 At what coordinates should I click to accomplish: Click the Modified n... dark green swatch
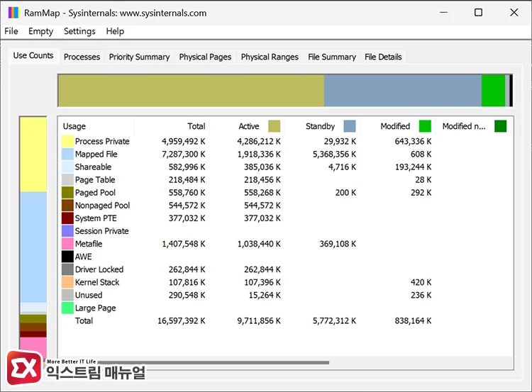501,126
